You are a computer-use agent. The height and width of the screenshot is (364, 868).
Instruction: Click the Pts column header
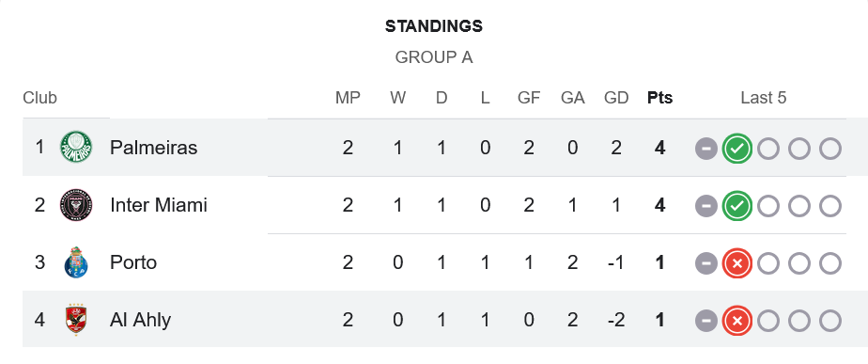(x=659, y=98)
